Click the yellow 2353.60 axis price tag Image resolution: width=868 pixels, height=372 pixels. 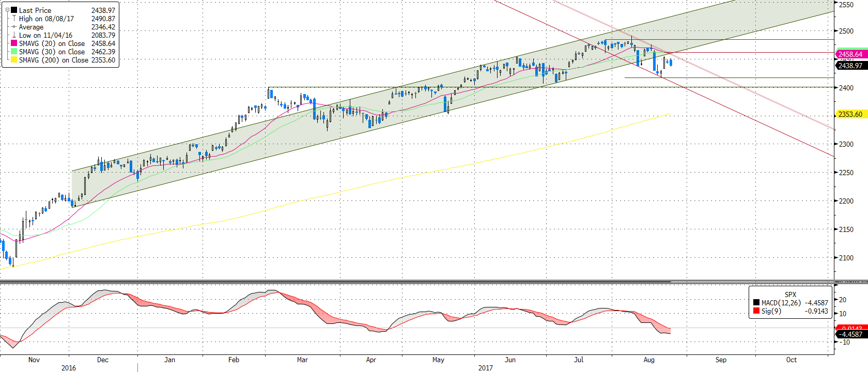pos(850,114)
